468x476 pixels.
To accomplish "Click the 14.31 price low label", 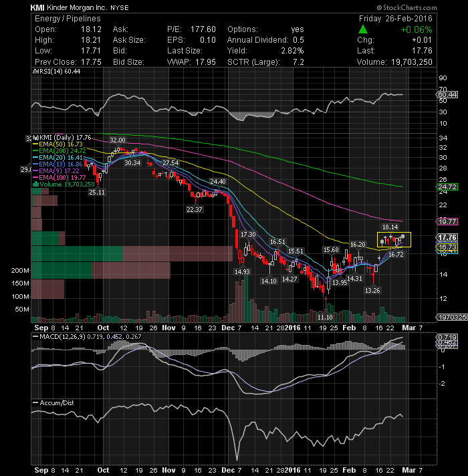I will tap(354, 278).
